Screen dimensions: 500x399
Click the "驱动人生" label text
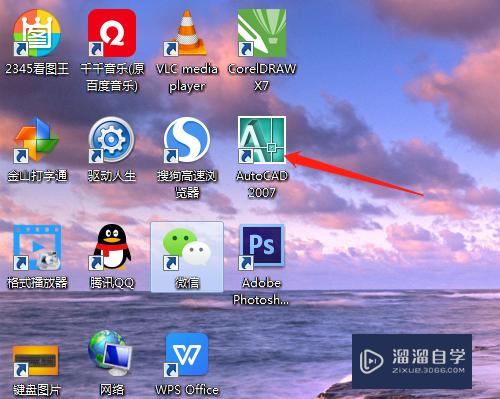coord(112,176)
